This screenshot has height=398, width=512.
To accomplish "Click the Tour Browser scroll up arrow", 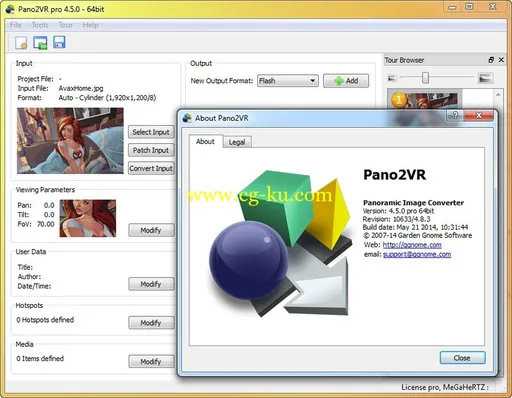I will point(498,95).
